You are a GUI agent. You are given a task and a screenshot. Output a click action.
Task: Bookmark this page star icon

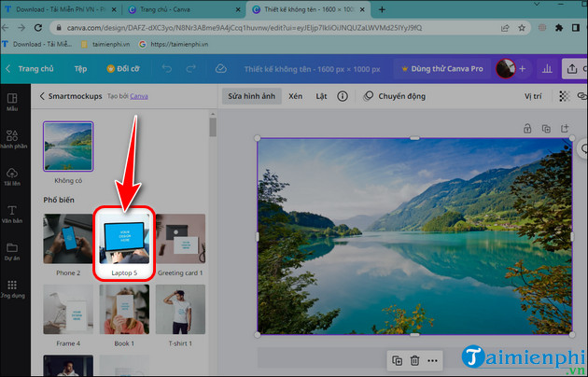point(522,28)
